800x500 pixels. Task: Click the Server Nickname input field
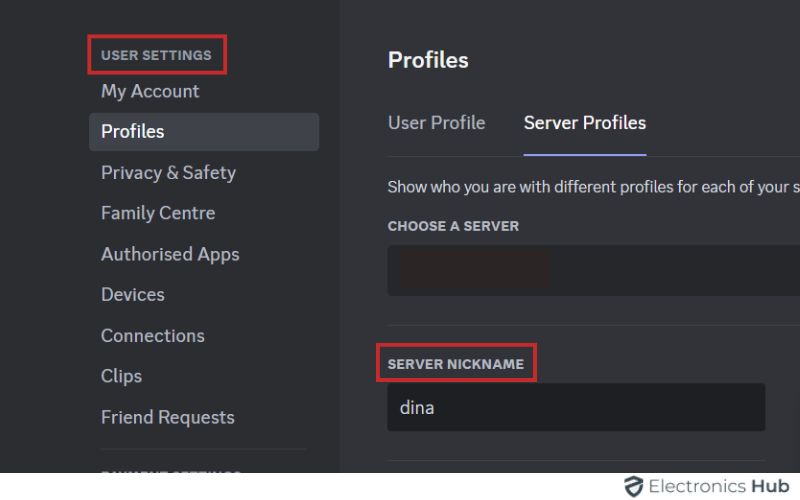pyautogui.click(x=576, y=408)
